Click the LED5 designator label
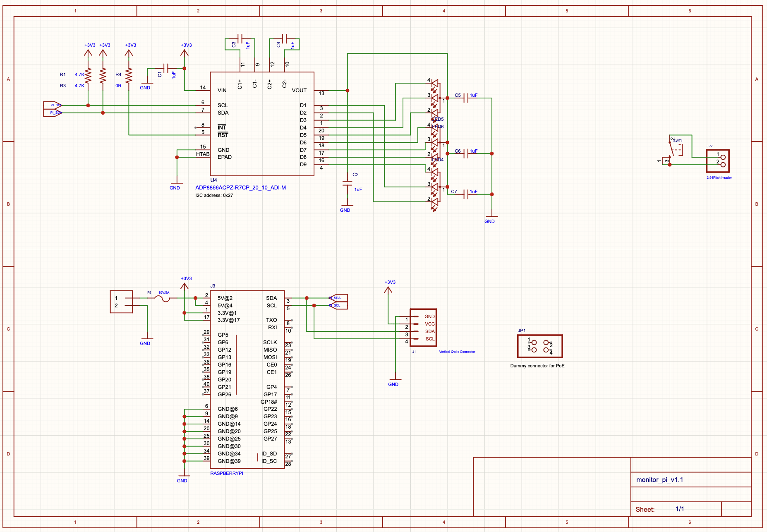Image resolution: width=767 pixels, height=532 pixels. (438, 119)
